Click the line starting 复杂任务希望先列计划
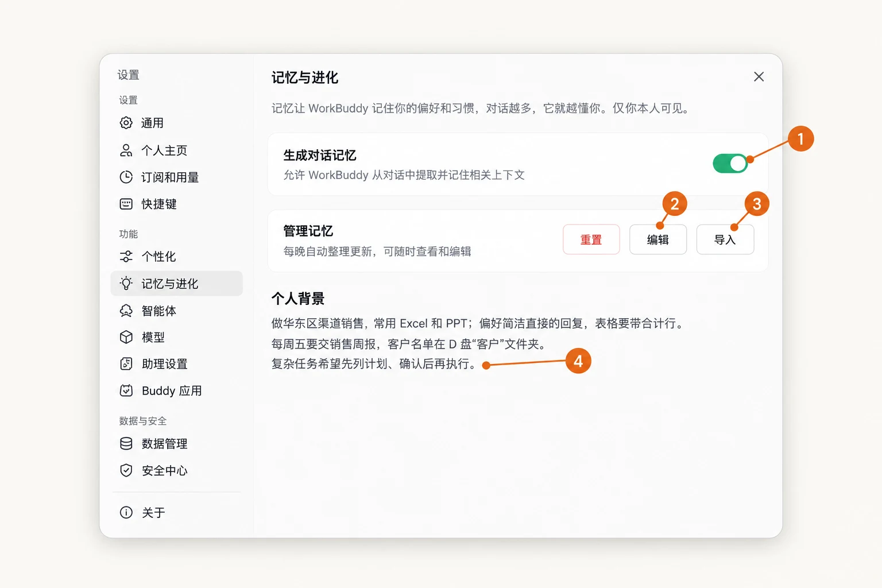882x588 pixels. (x=376, y=364)
